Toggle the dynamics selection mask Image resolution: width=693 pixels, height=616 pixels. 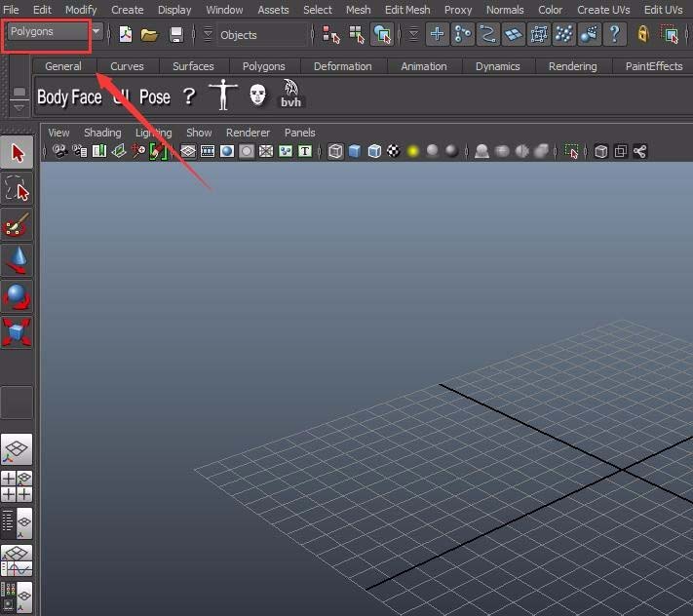564,34
